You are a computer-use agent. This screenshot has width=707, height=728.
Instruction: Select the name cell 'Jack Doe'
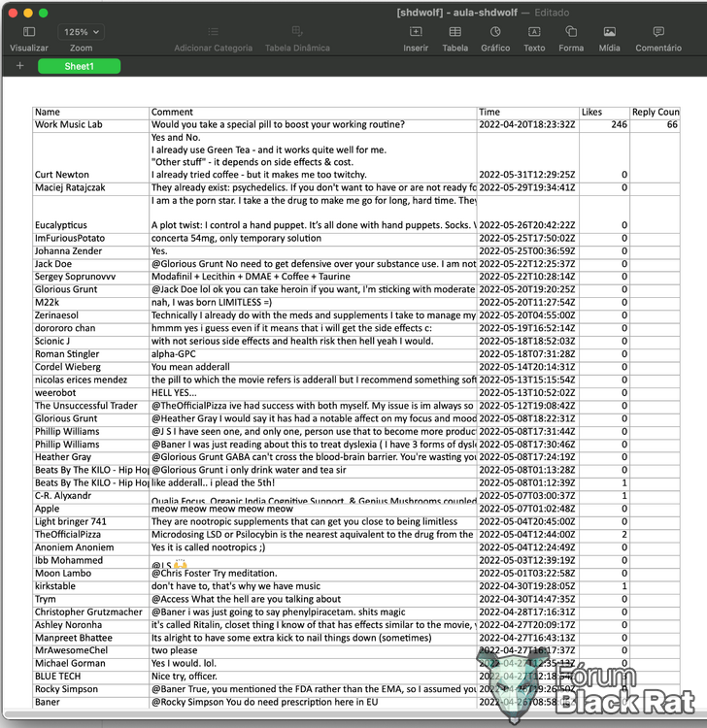pyautogui.click(x=90, y=265)
